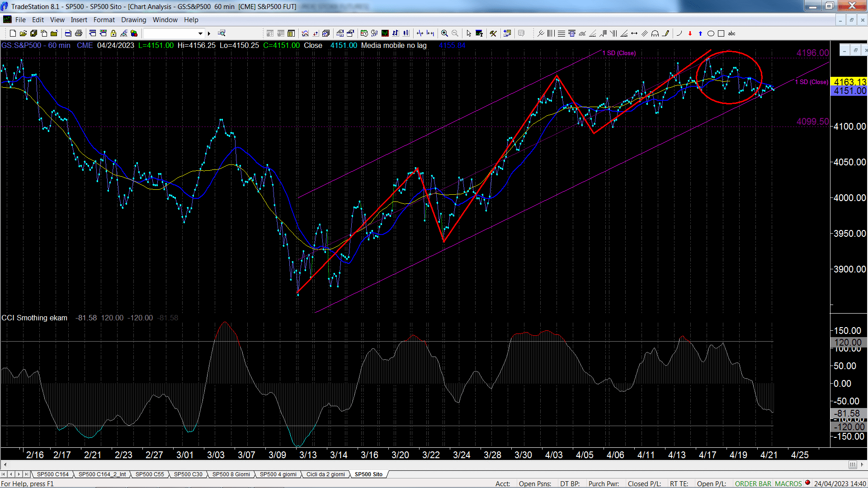
Task: Go to the next workspace tab with the arrow
Action: click(19, 474)
